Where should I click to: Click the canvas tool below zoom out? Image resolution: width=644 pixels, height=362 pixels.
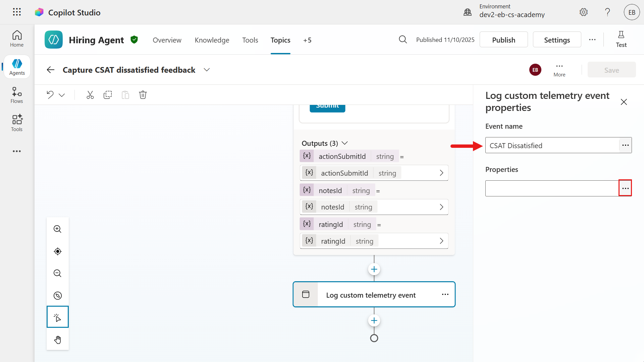click(x=58, y=296)
